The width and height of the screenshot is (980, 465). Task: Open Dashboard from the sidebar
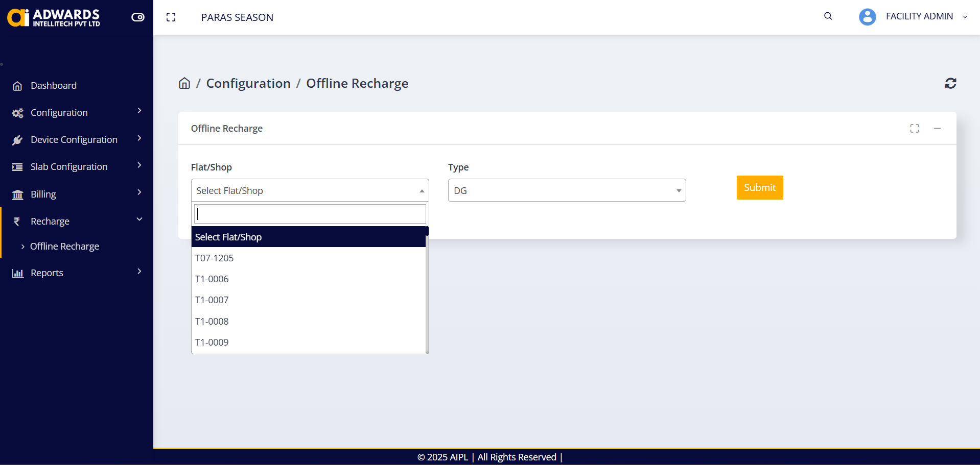coord(54,86)
